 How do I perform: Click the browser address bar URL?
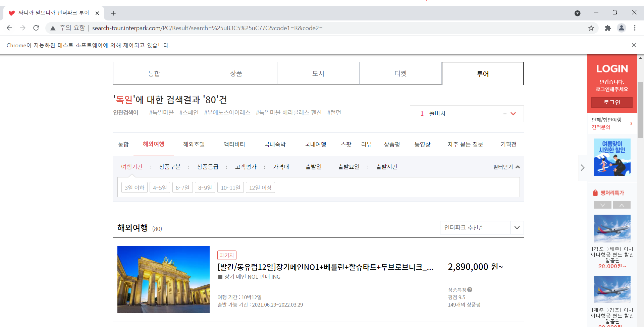pos(207,28)
